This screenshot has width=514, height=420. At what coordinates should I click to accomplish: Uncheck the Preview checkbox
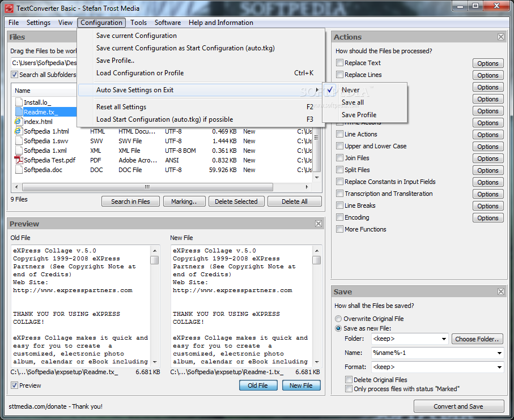click(x=14, y=385)
